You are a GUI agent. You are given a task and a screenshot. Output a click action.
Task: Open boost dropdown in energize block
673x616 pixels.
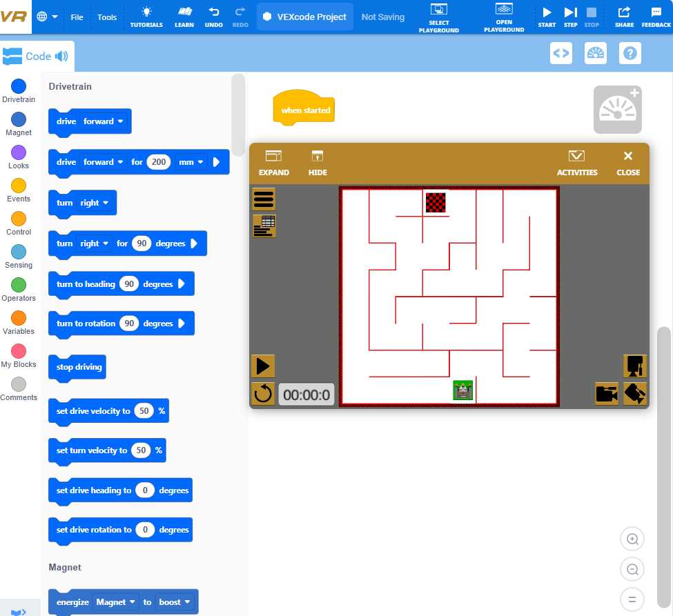174,602
